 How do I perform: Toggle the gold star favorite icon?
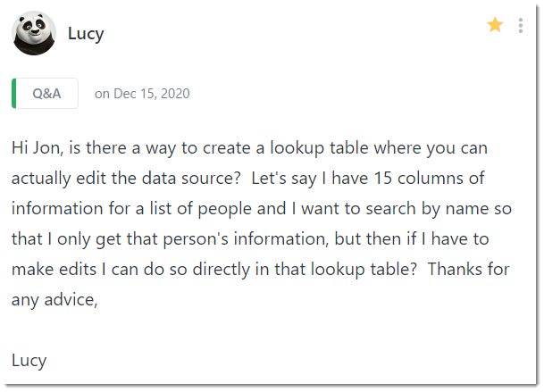495,25
